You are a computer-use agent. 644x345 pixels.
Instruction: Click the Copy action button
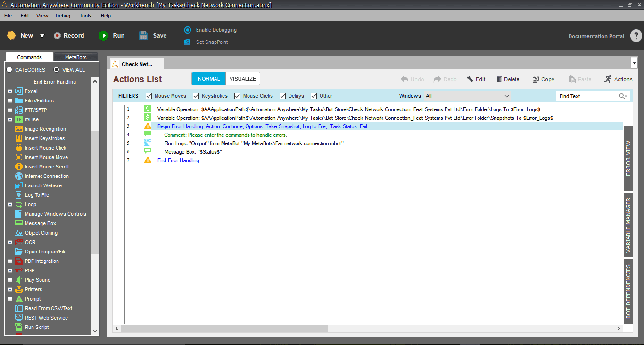tap(543, 79)
